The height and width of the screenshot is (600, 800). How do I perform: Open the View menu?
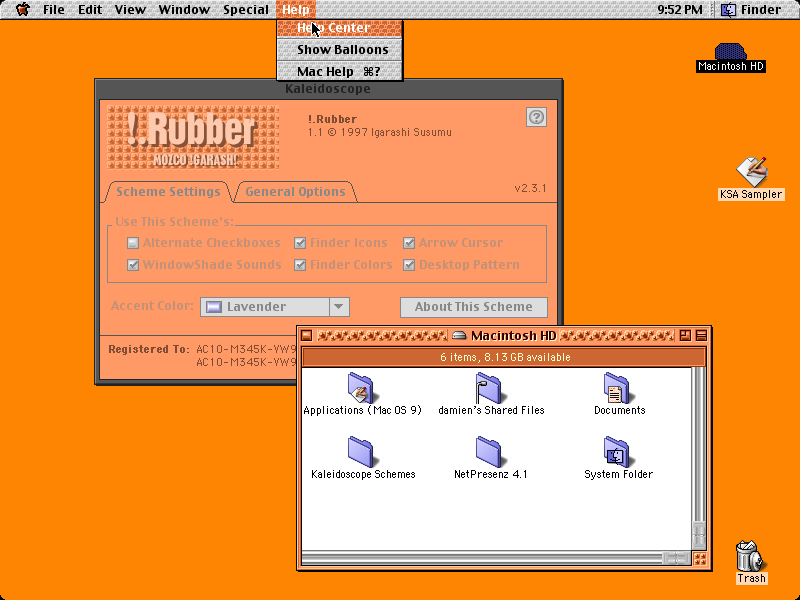130,10
